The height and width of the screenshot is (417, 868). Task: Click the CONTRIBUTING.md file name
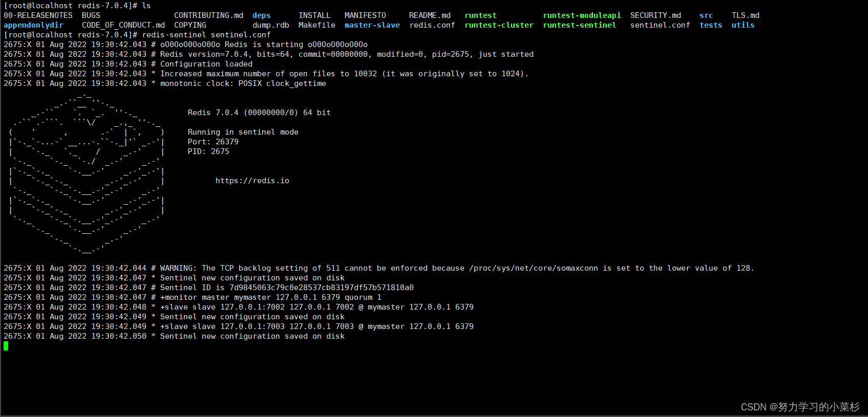[208, 15]
